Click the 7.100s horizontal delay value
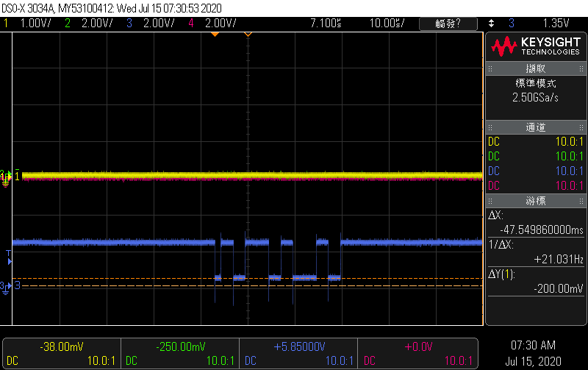This screenshot has width=588, height=370. click(326, 24)
